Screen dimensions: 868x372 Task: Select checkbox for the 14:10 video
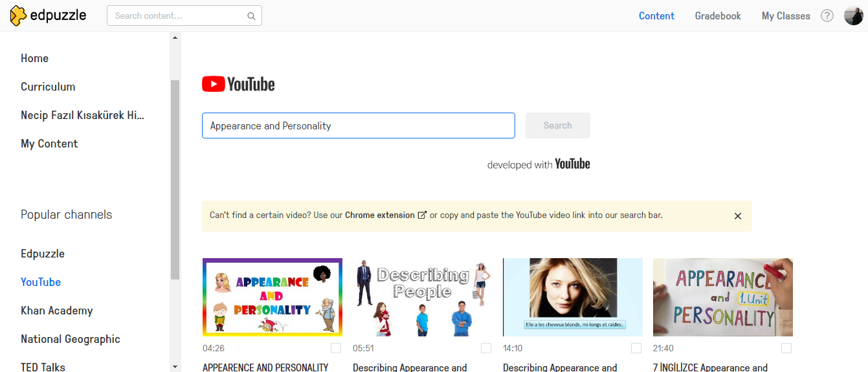tap(636, 348)
